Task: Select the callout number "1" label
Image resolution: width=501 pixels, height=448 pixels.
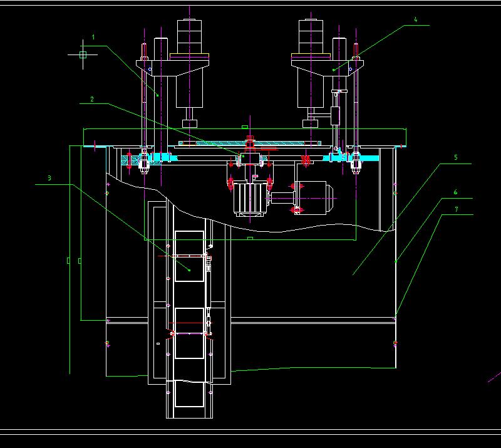Action: [x=93, y=38]
